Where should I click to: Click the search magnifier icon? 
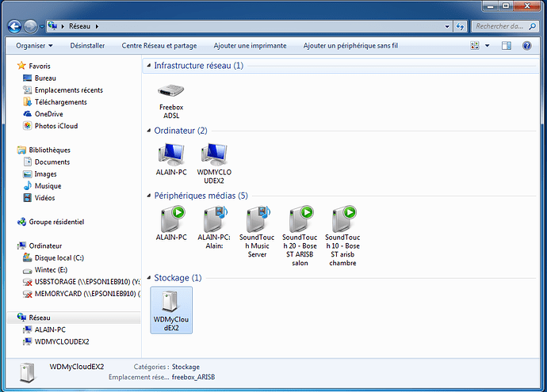click(x=533, y=26)
